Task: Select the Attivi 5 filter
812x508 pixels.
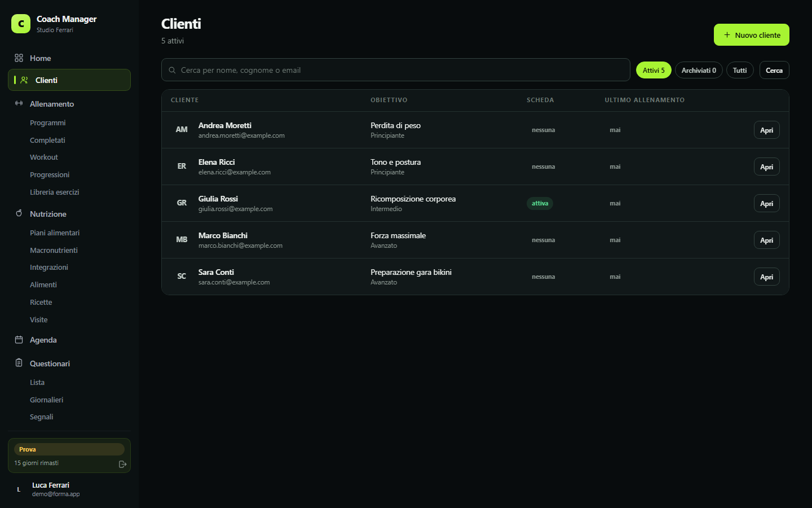Action: (654, 70)
